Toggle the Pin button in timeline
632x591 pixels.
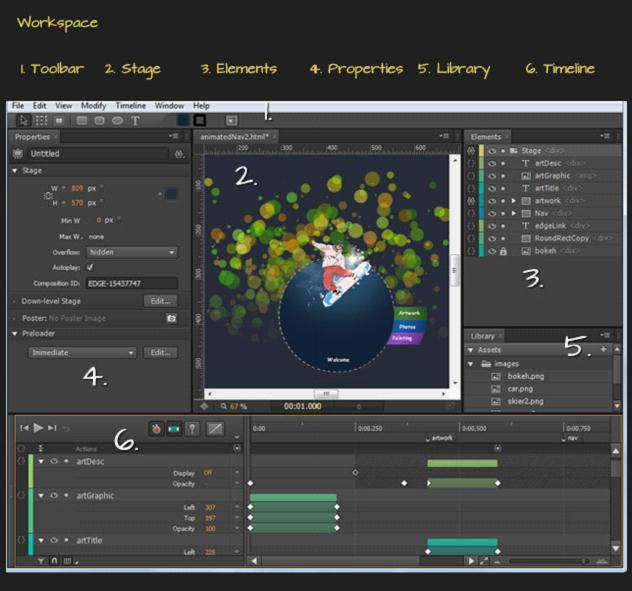click(192, 429)
